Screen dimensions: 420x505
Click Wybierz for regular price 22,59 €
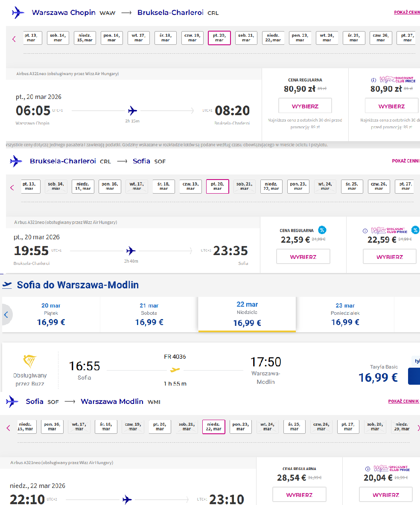[x=303, y=257]
